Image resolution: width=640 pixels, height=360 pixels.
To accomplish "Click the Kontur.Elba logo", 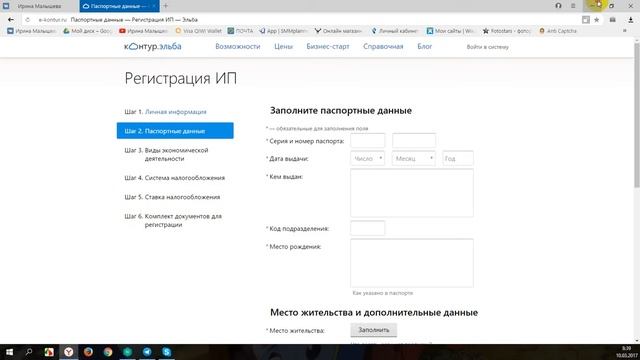I will point(153,47).
